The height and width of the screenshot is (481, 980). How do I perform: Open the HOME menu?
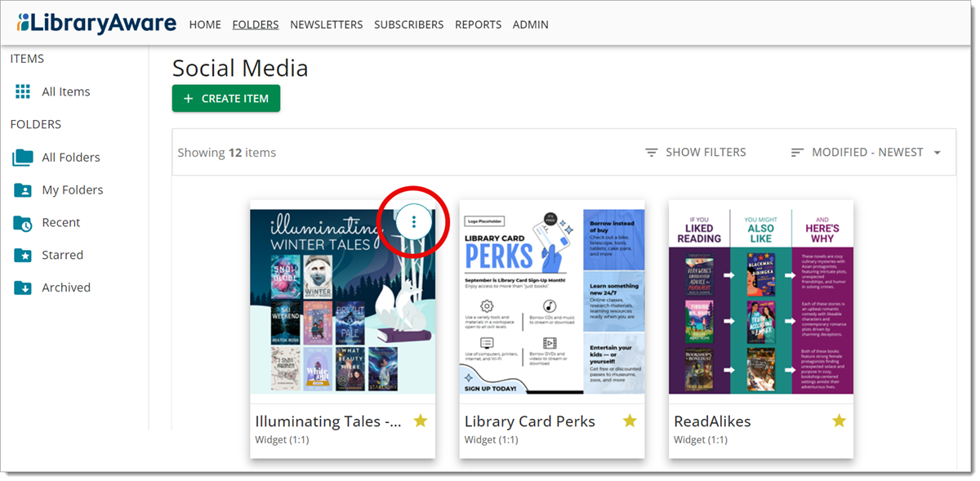pyautogui.click(x=205, y=24)
